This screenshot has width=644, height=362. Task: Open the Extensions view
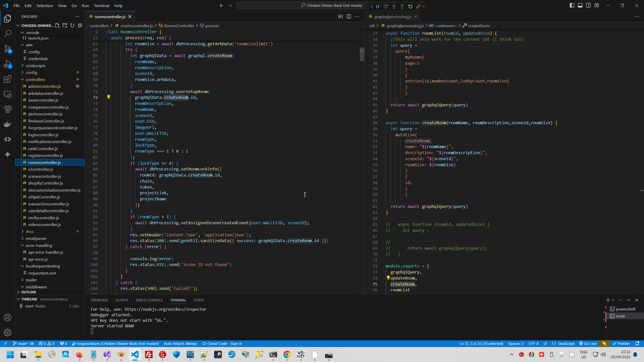(8, 79)
